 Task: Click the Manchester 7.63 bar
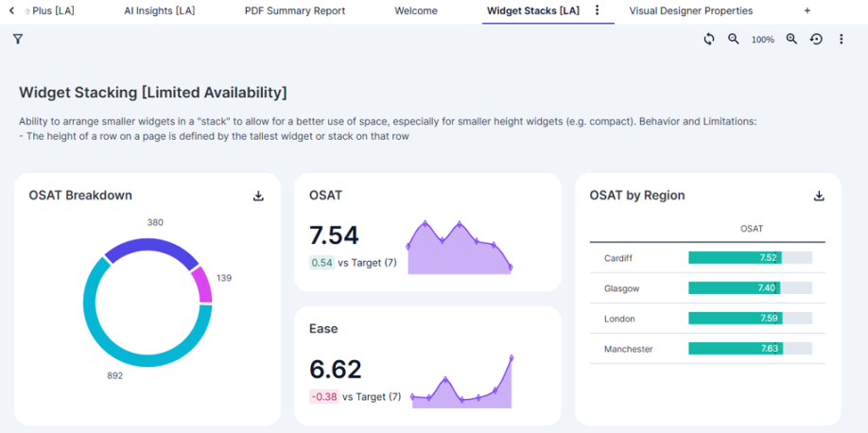click(735, 349)
